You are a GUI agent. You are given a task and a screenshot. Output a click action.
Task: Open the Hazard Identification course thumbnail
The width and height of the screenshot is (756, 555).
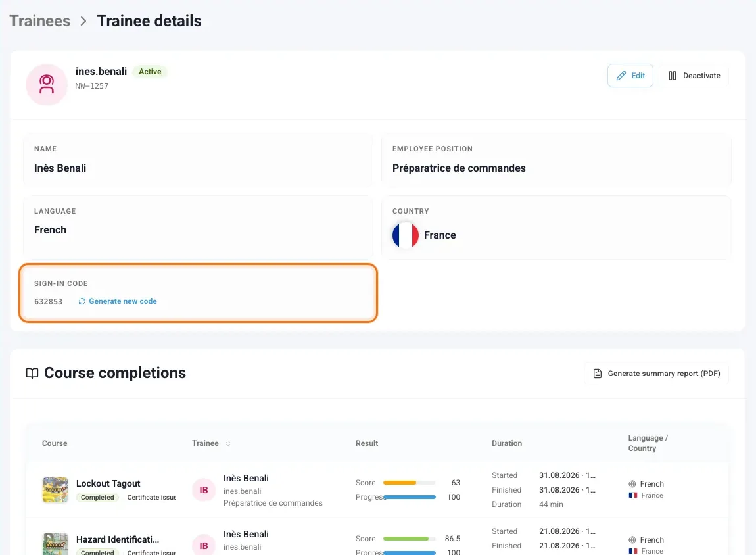[55, 544]
